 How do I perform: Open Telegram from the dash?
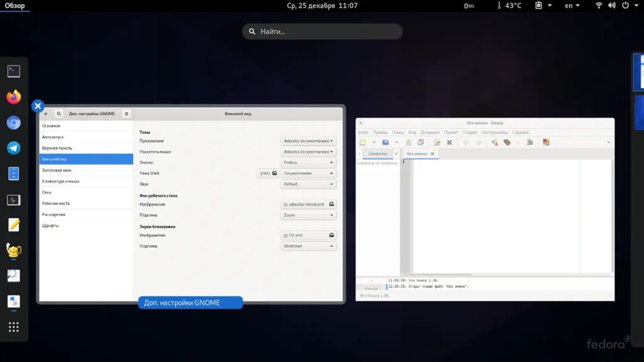coord(14,148)
